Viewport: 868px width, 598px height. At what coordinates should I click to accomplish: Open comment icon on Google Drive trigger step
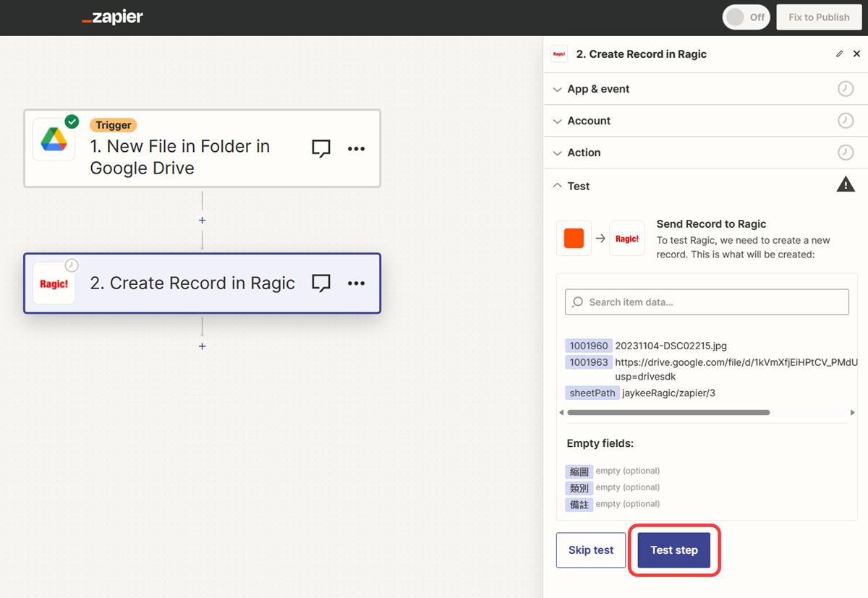(321, 148)
